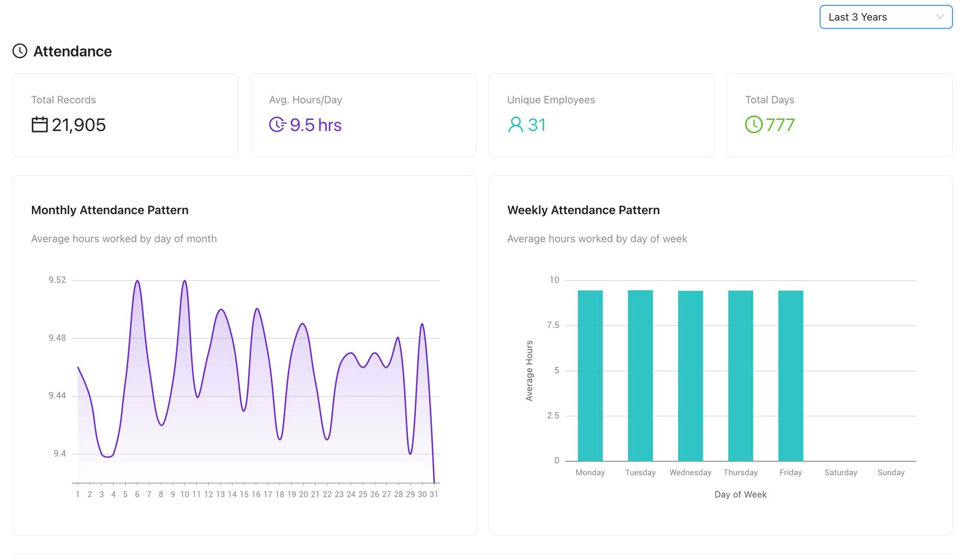Click the 21,905 total records value
This screenshot has width=967, height=560.
click(x=78, y=125)
